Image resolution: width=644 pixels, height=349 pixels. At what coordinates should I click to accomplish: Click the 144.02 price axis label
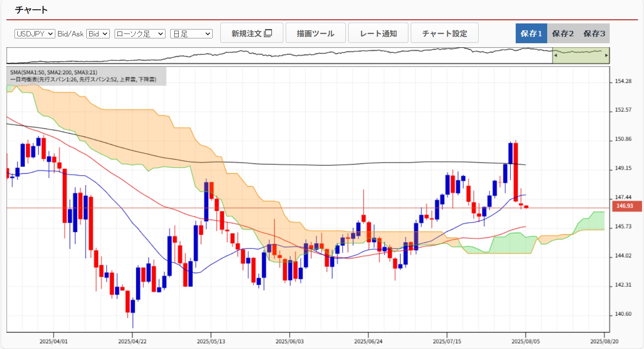click(x=623, y=256)
